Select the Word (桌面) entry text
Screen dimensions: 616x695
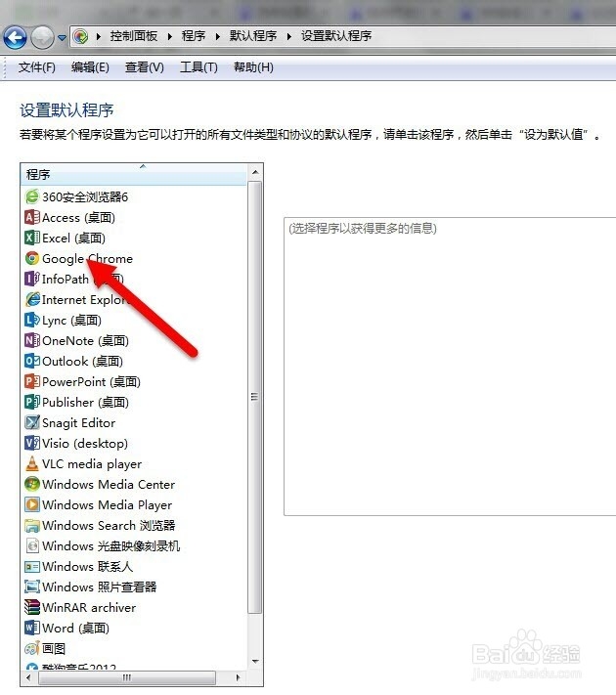[76, 629]
